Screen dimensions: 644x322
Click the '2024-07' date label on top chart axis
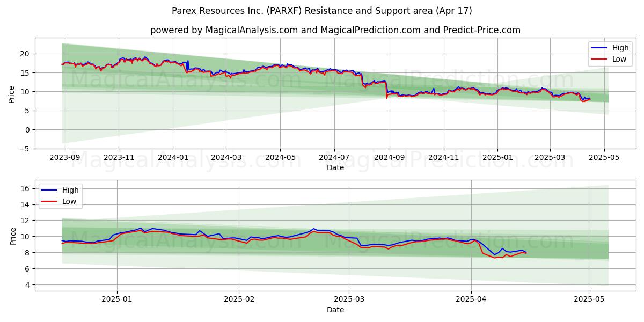[x=334, y=159]
